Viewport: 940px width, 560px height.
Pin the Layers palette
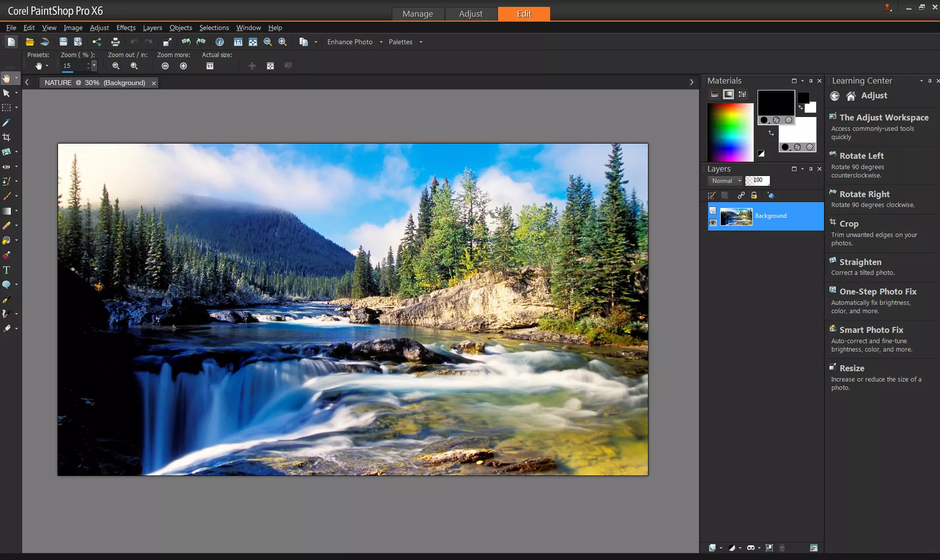[810, 169]
